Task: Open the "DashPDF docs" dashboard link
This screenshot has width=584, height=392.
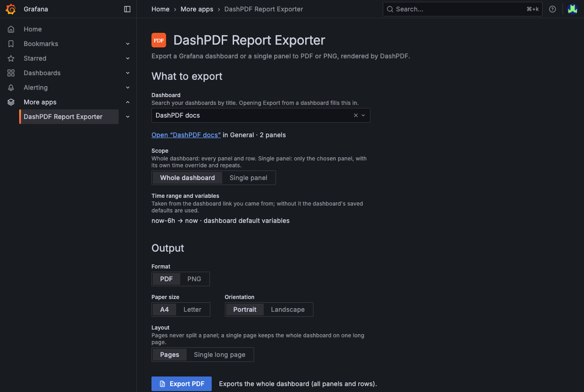Action: (x=186, y=135)
